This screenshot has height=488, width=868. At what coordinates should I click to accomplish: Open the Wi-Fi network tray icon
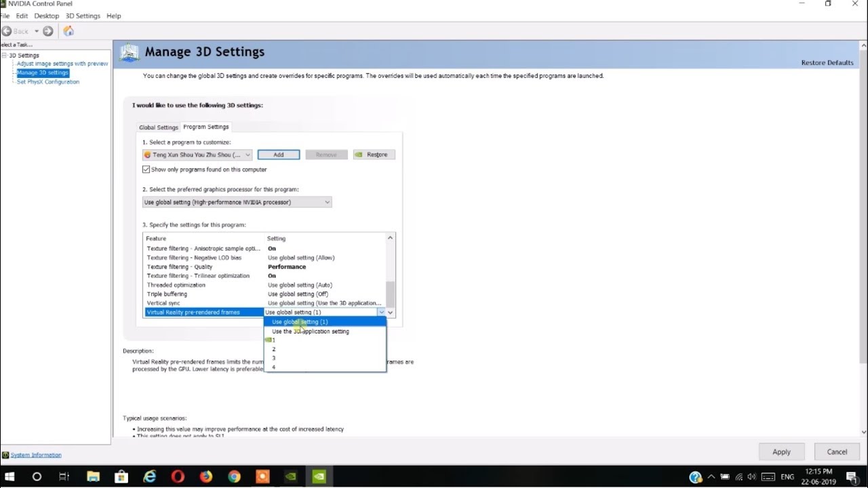click(738, 477)
